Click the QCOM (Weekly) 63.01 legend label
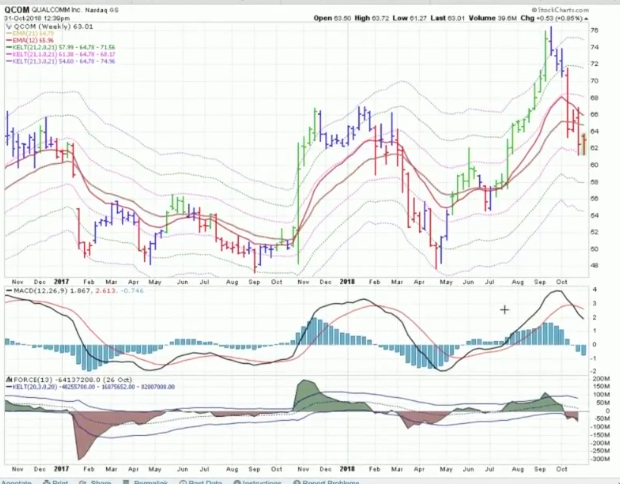The height and width of the screenshot is (484, 620). coord(53,26)
